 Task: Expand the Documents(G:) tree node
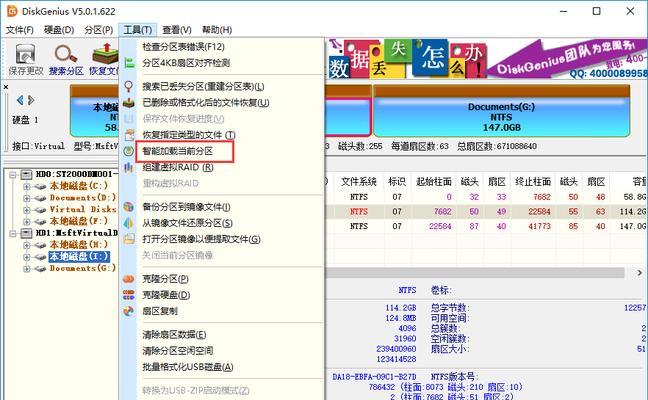[x=26, y=268]
